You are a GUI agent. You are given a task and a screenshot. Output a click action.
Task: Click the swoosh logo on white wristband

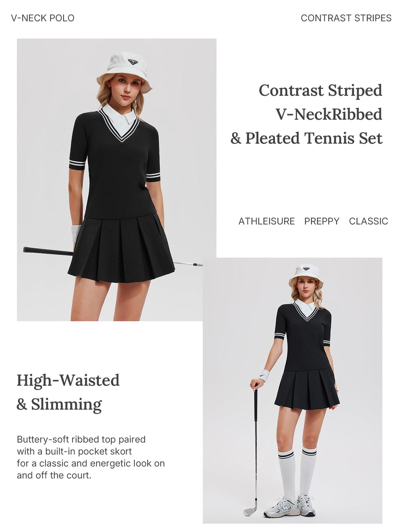pyautogui.click(x=262, y=375)
